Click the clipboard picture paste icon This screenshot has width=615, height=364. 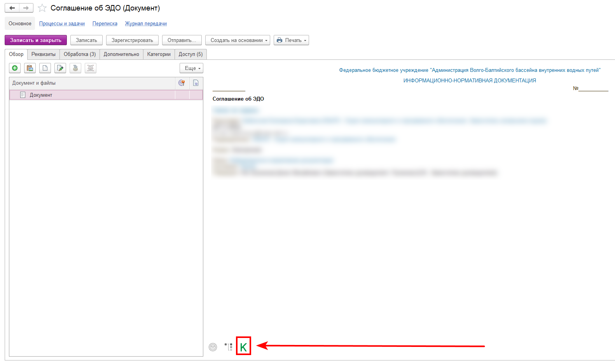30,68
